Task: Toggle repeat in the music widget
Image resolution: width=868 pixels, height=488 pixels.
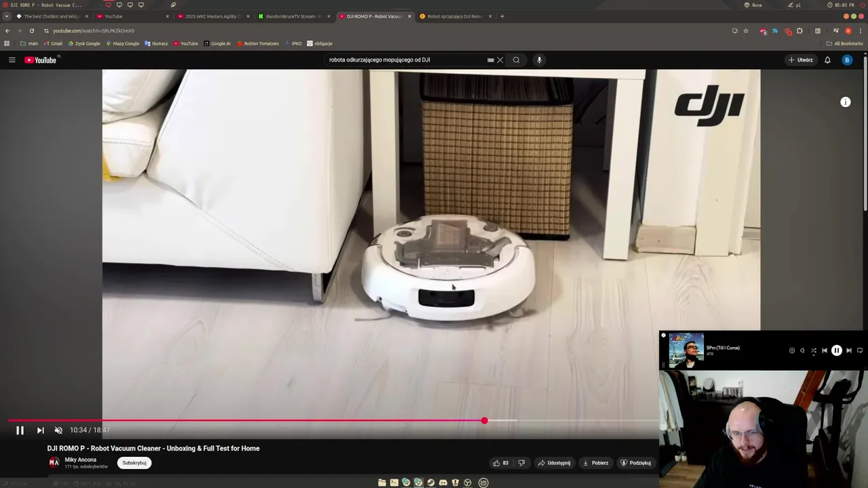Action: pos(860,350)
